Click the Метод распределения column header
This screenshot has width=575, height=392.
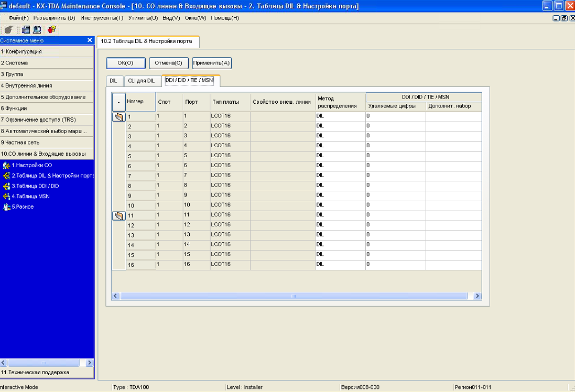click(340, 102)
